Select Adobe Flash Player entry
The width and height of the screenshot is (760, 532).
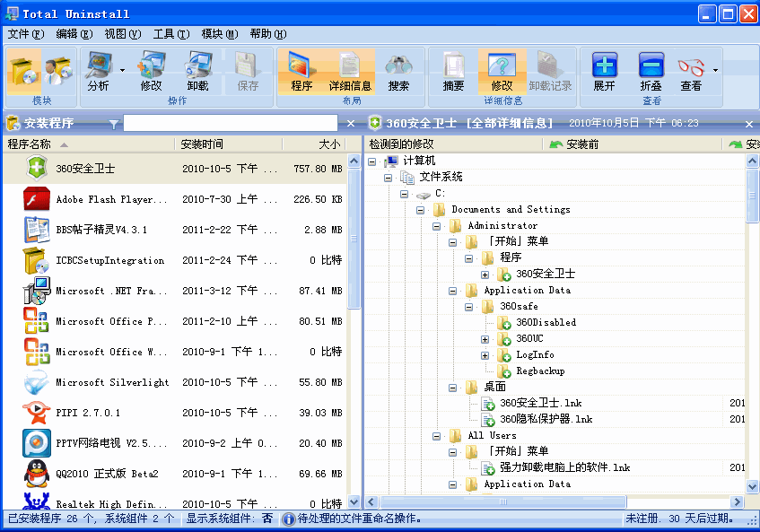coord(175,199)
